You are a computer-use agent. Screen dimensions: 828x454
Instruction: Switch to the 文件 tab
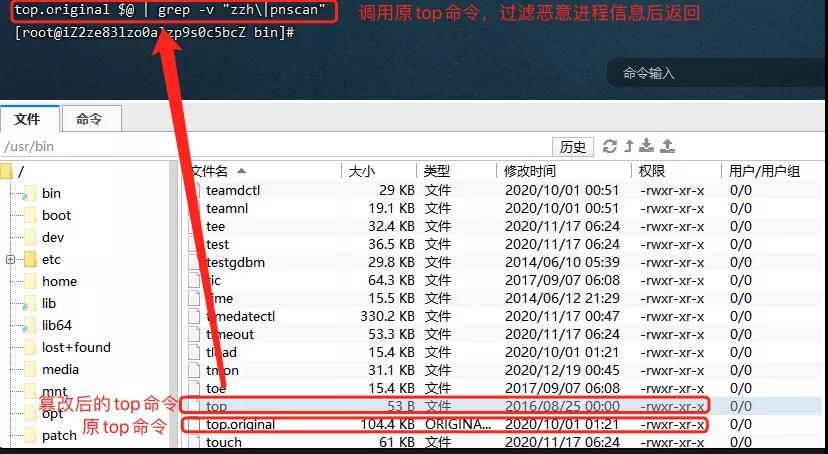(28, 119)
